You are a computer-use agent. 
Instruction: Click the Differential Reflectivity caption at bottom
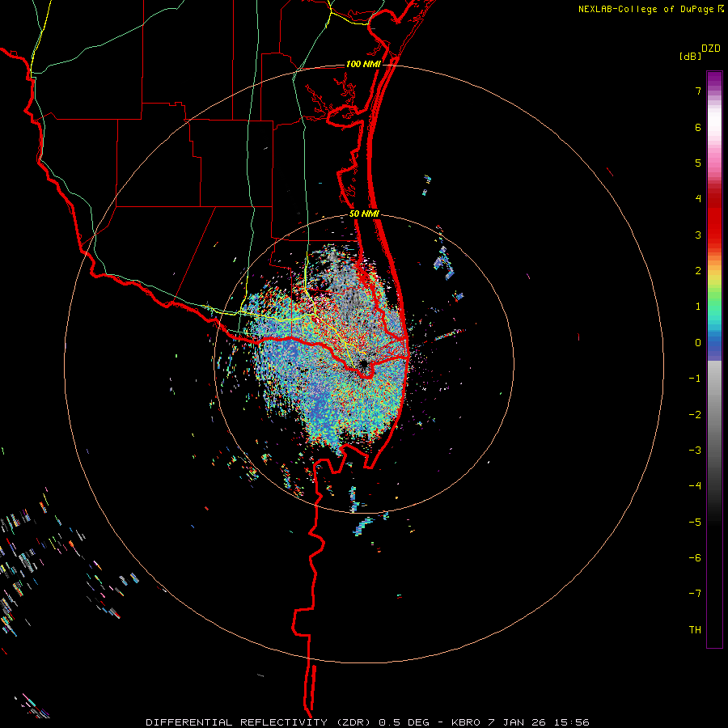[367, 722]
